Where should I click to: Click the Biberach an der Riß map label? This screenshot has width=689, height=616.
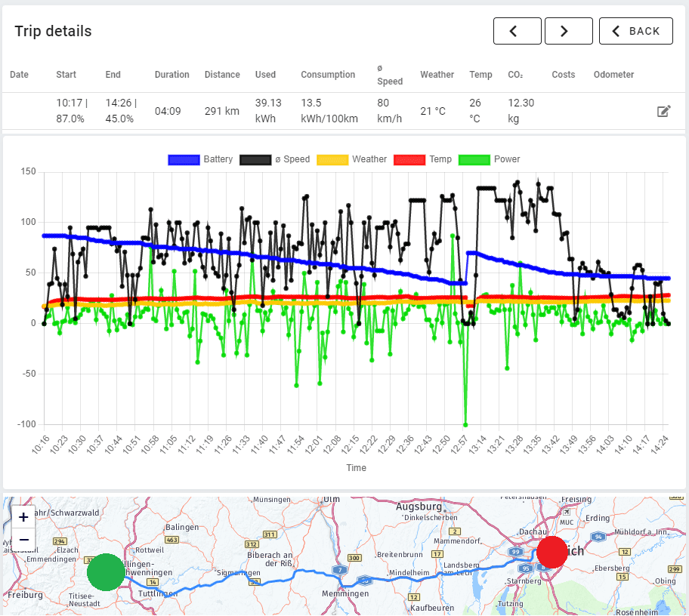point(270,559)
